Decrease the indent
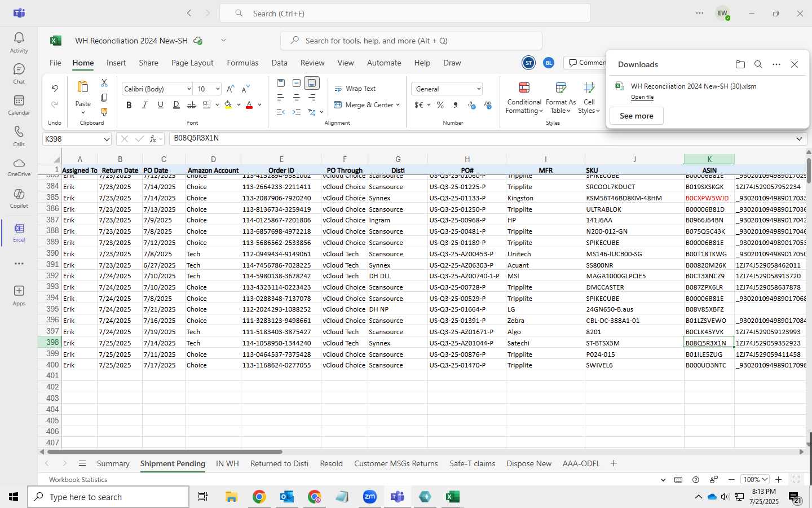The height and width of the screenshot is (508, 812). coord(281,112)
